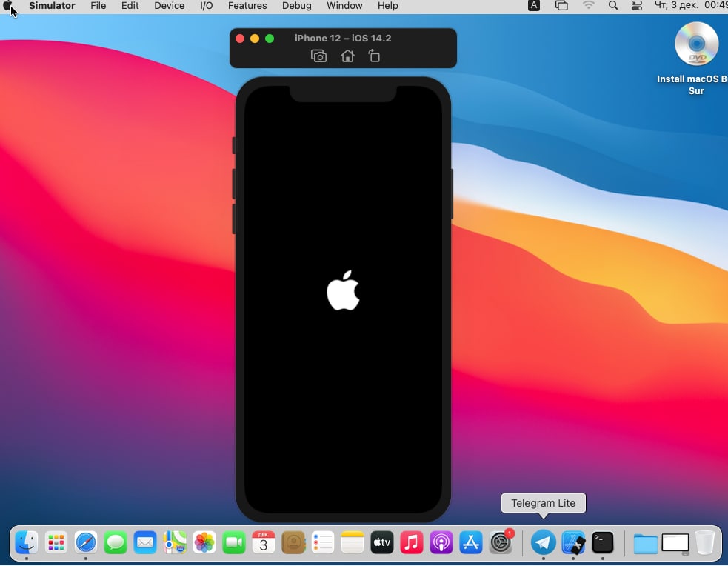The height and width of the screenshot is (566, 728).
Task: Open the Trash in the dock
Action: 705,542
